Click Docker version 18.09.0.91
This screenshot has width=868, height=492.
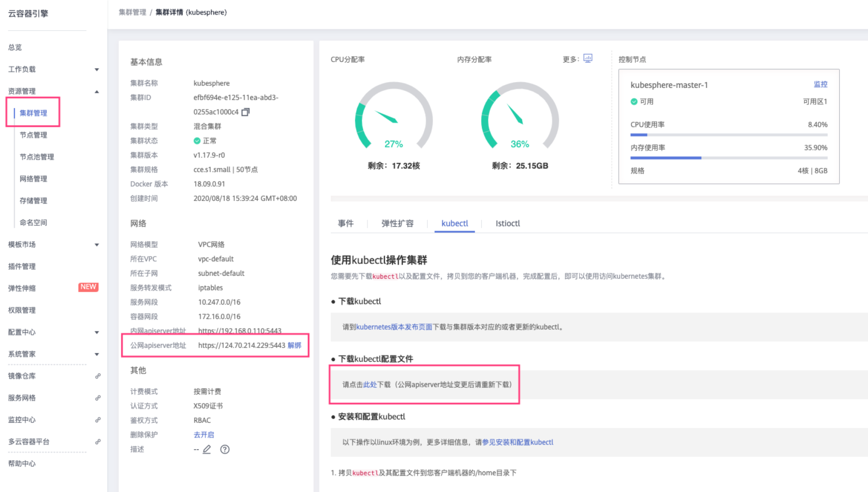(x=209, y=184)
